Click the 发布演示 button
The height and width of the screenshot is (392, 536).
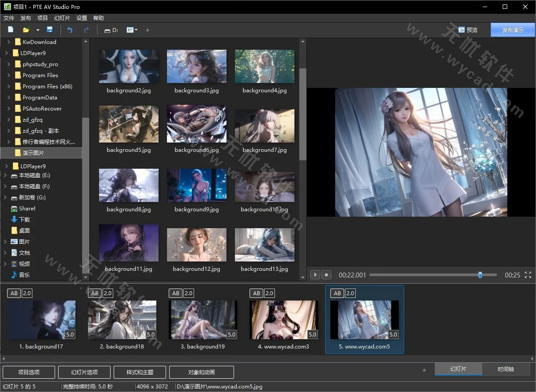coord(512,29)
